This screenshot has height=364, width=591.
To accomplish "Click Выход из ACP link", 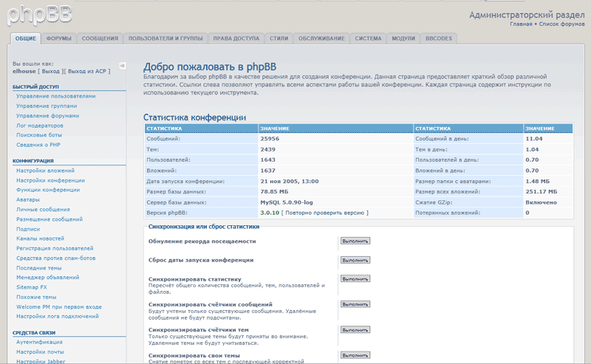I will point(87,71).
